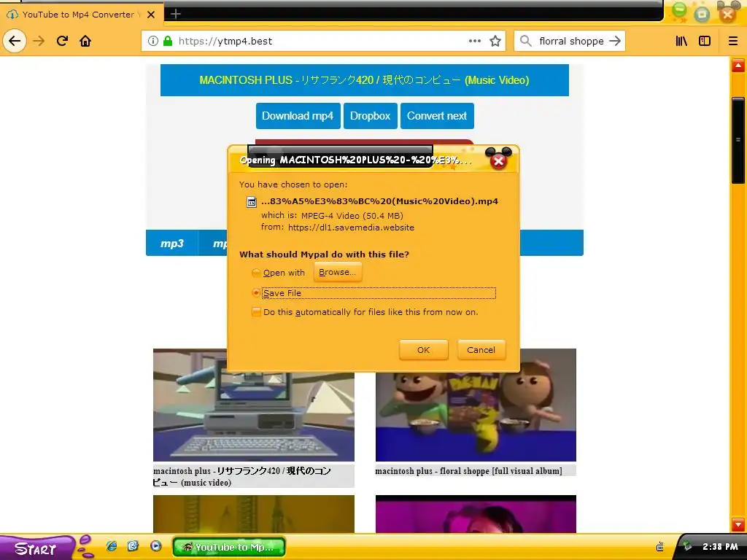Open the Macintosh computer video thumbnail
This screenshot has height=560, width=747.
[x=253, y=405]
